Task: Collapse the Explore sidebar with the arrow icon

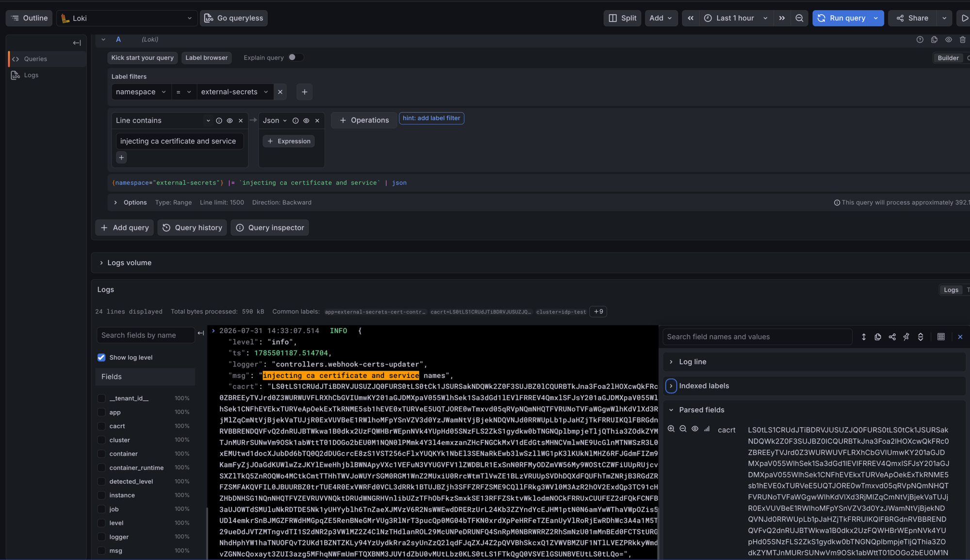Action: tap(77, 43)
